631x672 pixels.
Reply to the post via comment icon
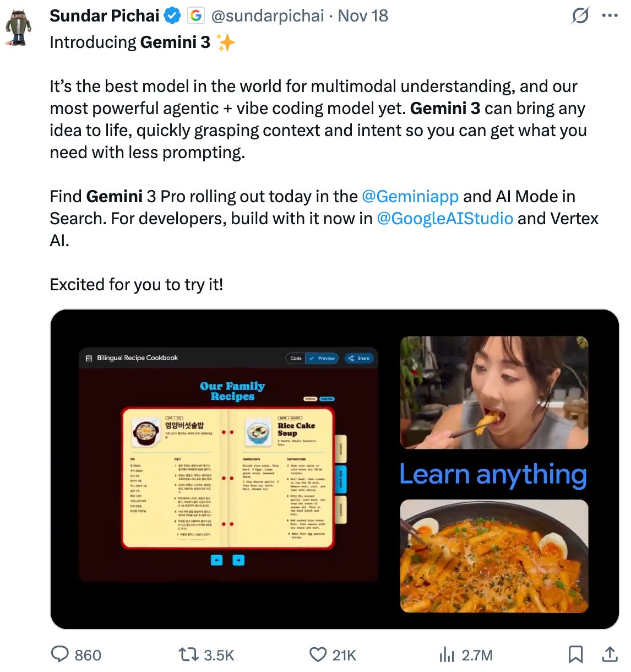(59, 654)
